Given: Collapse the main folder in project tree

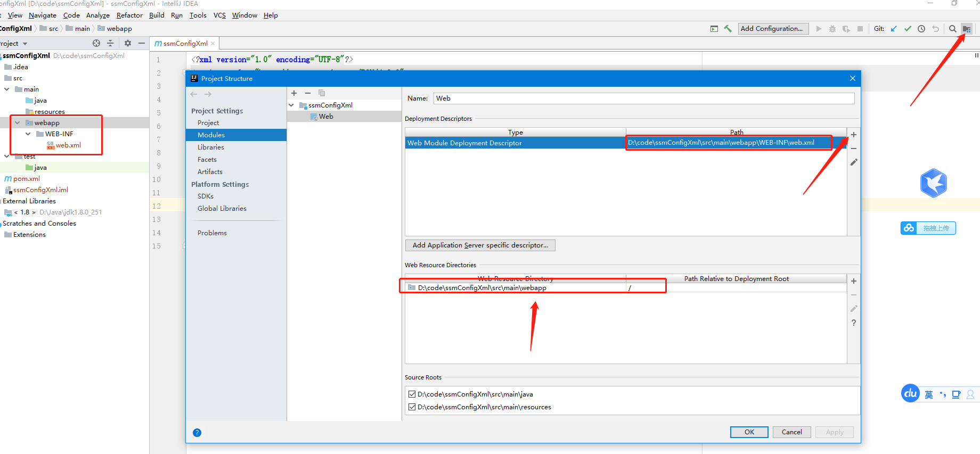Looking at the screenshot, I should pos(7,89).
